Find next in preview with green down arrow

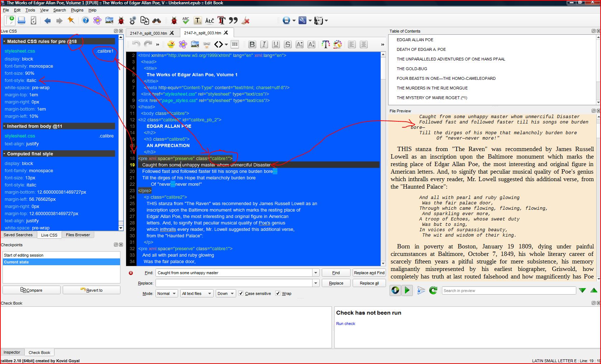tap(582, 290)
